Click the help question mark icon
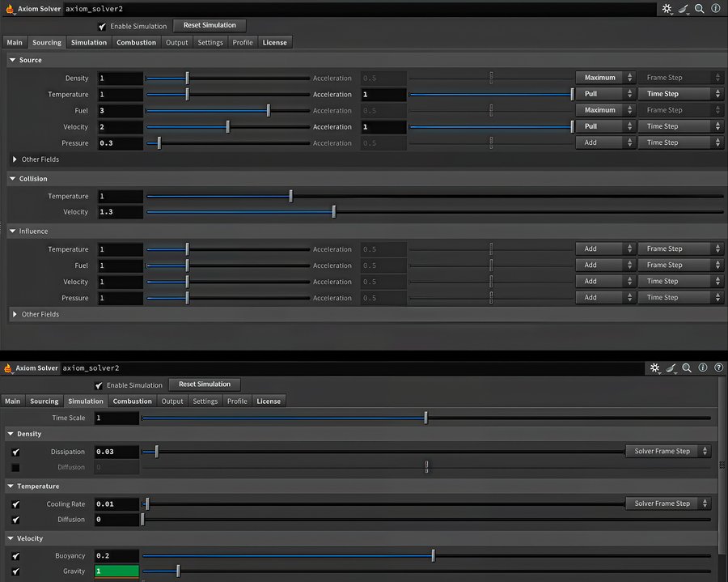Viewport: 728px width, 582px height. [718, 367]
